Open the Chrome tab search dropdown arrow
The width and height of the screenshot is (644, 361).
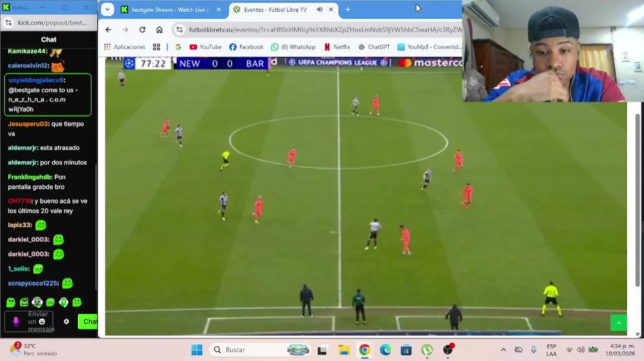click(107, 10)
